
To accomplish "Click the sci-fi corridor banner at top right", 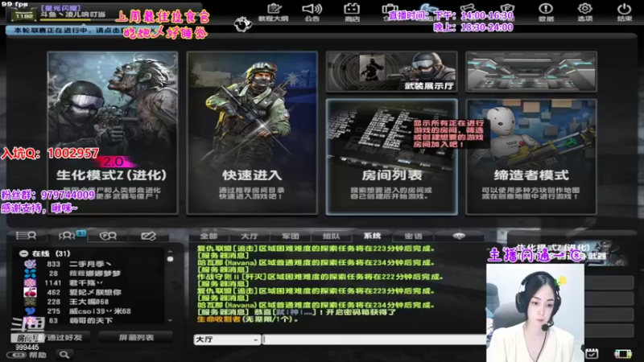I will click(531, 72).
